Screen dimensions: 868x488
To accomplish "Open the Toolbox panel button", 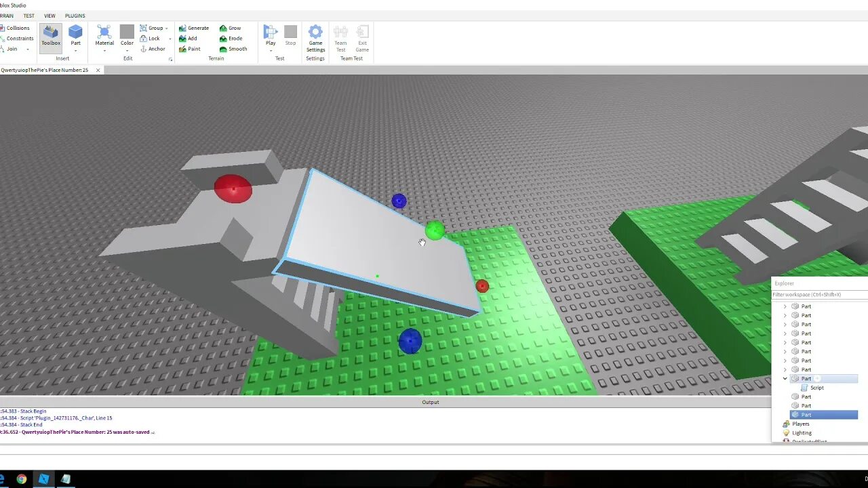I will click(51, 38).
